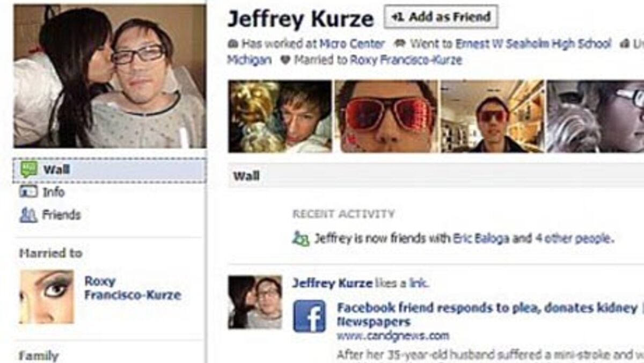Open Roxy's eye makeup profile thumbnail

(47, 296)
